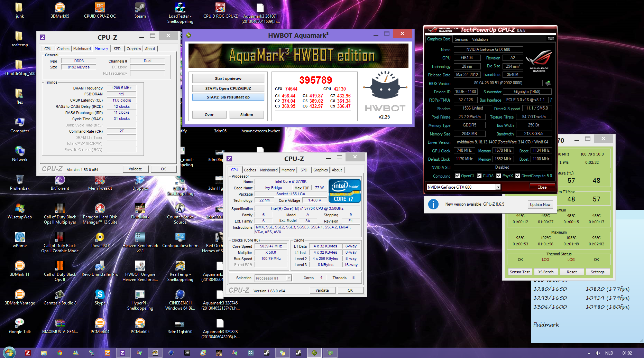Open Mainboard tab in the CPU-Z i7 3770K window
Image resolution: width=644 pixels, height=358 pixels.
(x=269, y=170)
